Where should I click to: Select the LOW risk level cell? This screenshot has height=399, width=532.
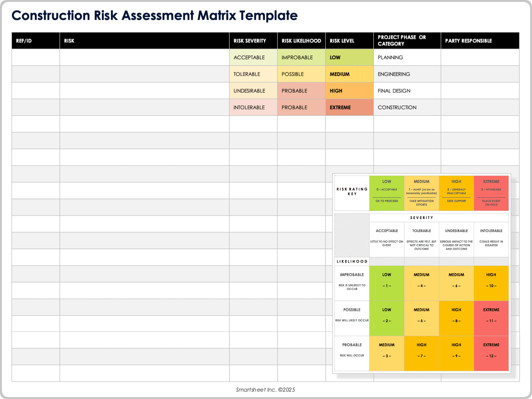(335, 57)
